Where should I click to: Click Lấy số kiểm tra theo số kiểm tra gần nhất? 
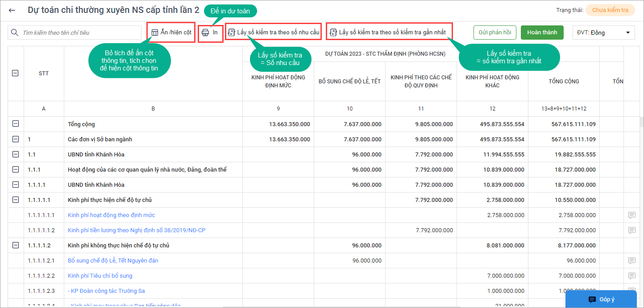(387, 33)
